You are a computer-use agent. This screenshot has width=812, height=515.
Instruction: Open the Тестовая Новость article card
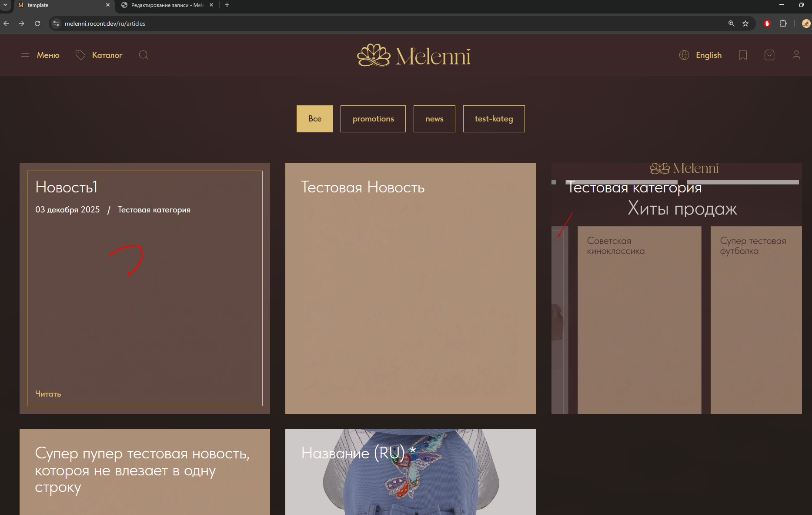click(x=410, y=288)
